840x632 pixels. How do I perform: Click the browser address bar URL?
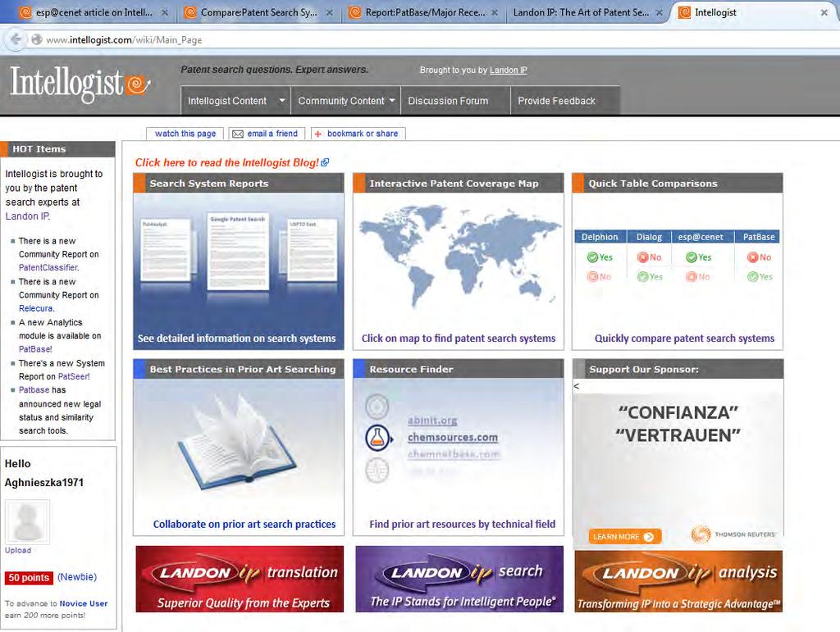coord(124,40)
